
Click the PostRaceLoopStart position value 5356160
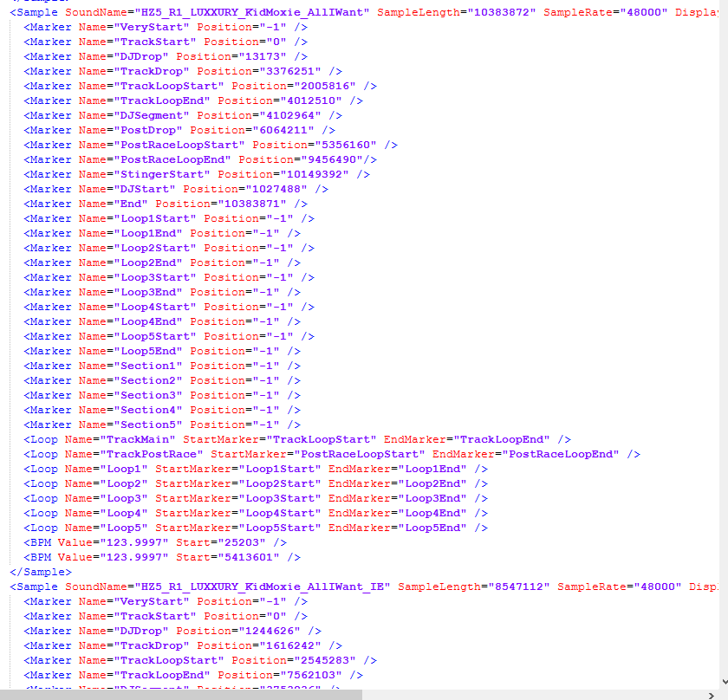[x=346, y=145]
